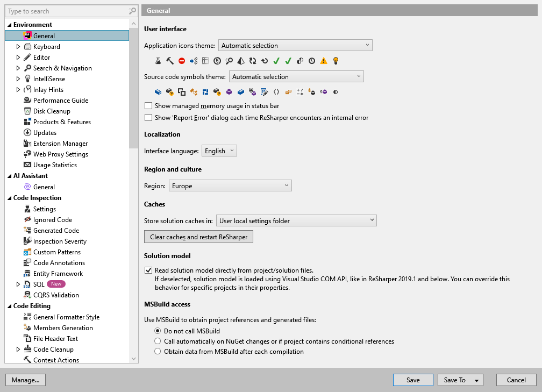The width and height of the screenshot is (542, 392).
Task: Uncheck reading solution model directly from project files
Action: (148, 271)
